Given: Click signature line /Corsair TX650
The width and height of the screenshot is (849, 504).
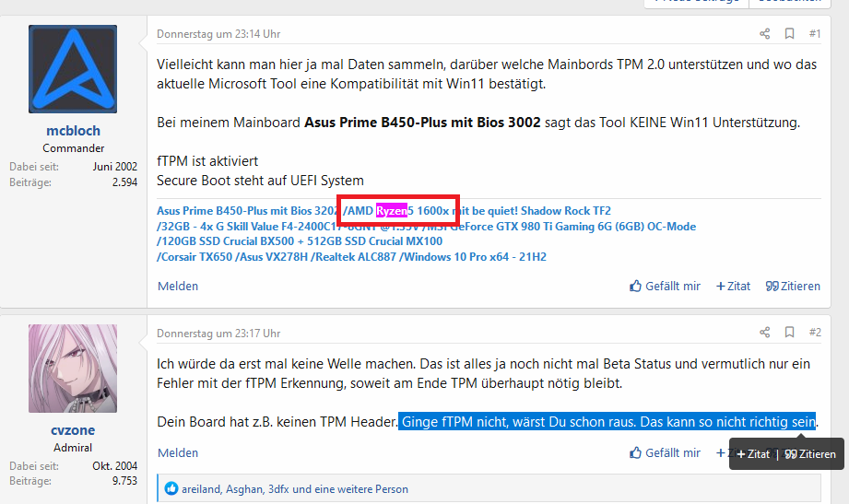Looking at the screenshot, I should coord(351,256).
